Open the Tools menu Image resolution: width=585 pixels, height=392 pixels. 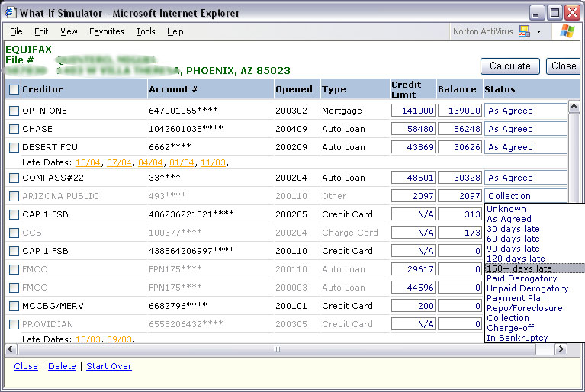(146, 31)
